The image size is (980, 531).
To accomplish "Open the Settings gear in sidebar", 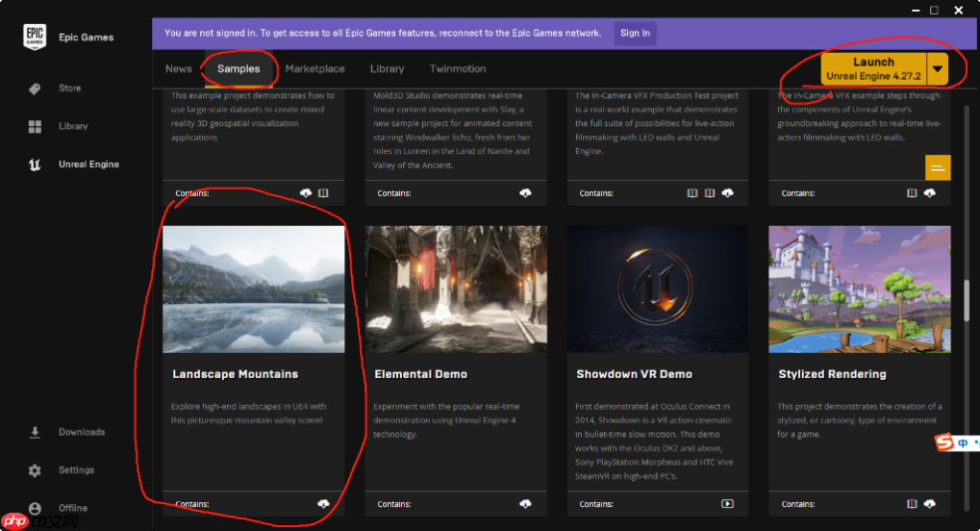I will click(36, 470).
